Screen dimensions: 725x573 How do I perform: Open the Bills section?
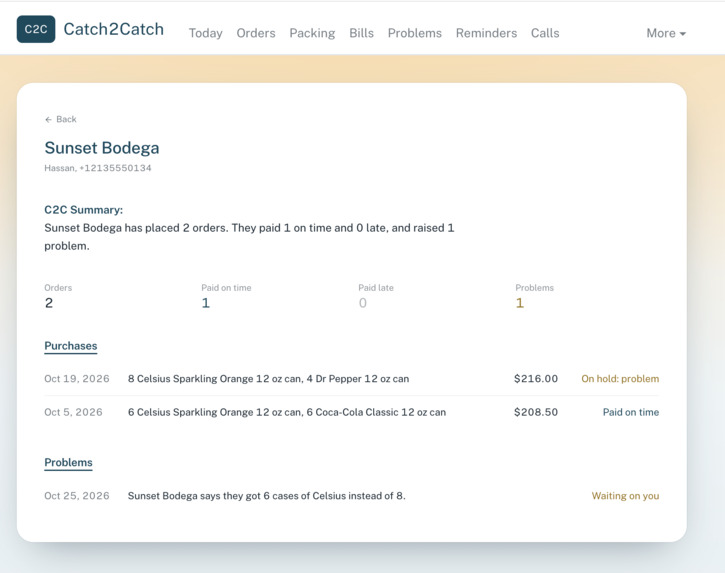361,33
